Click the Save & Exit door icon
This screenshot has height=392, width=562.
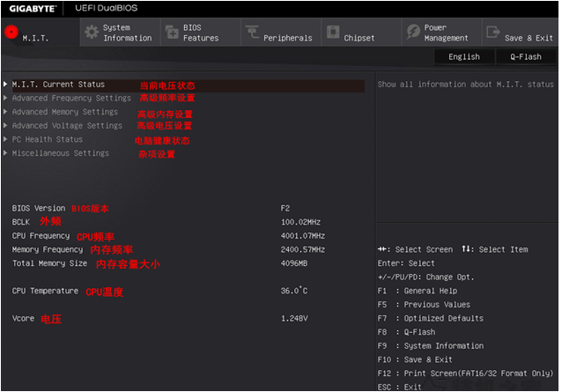[493, 32]
